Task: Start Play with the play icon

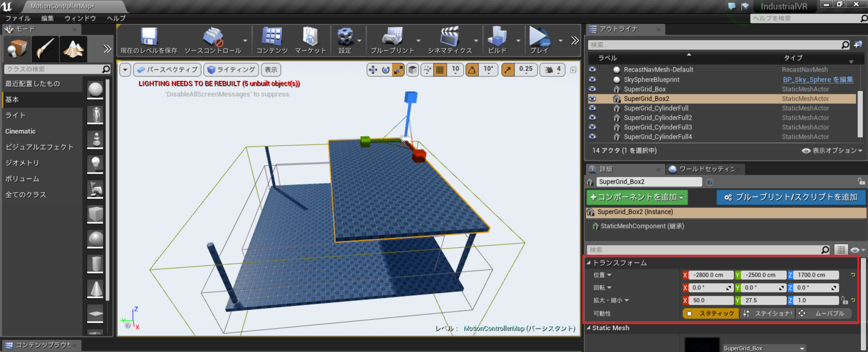Action: 539,40
